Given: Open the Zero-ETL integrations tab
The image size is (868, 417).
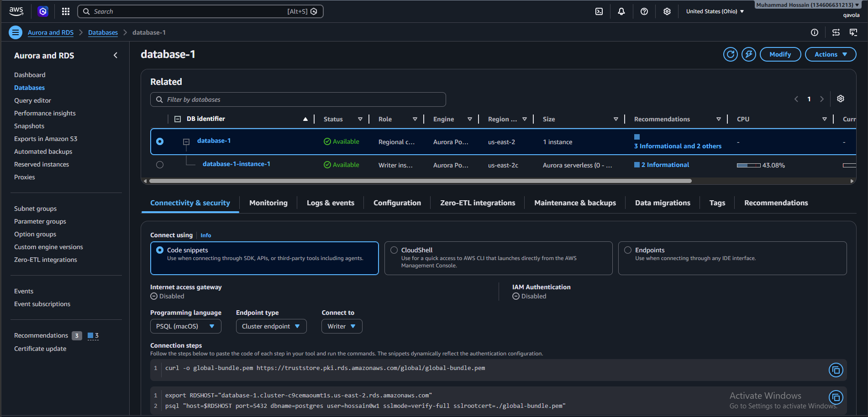Looking at the screenshot, I should pyautogui.click(x=478, y=203).
